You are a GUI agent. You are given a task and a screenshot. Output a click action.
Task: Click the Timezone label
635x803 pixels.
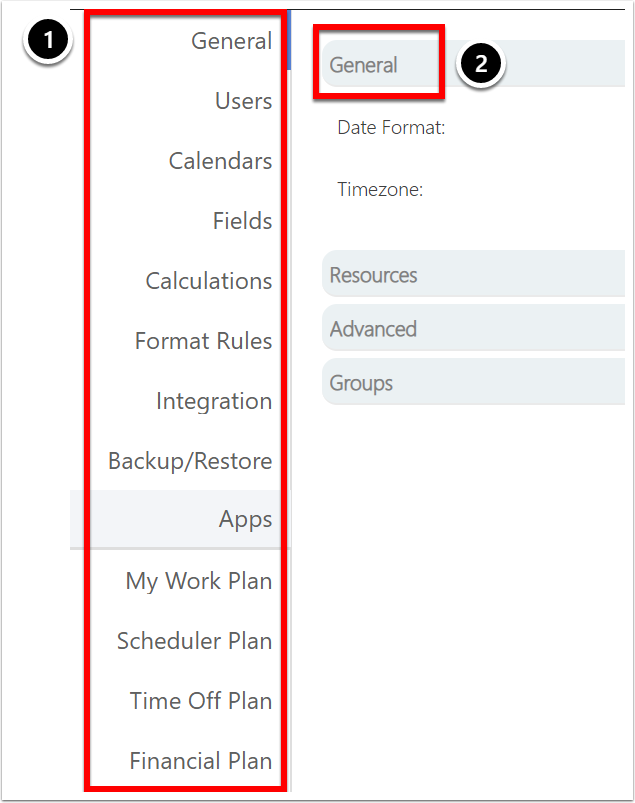click(380, 189)
